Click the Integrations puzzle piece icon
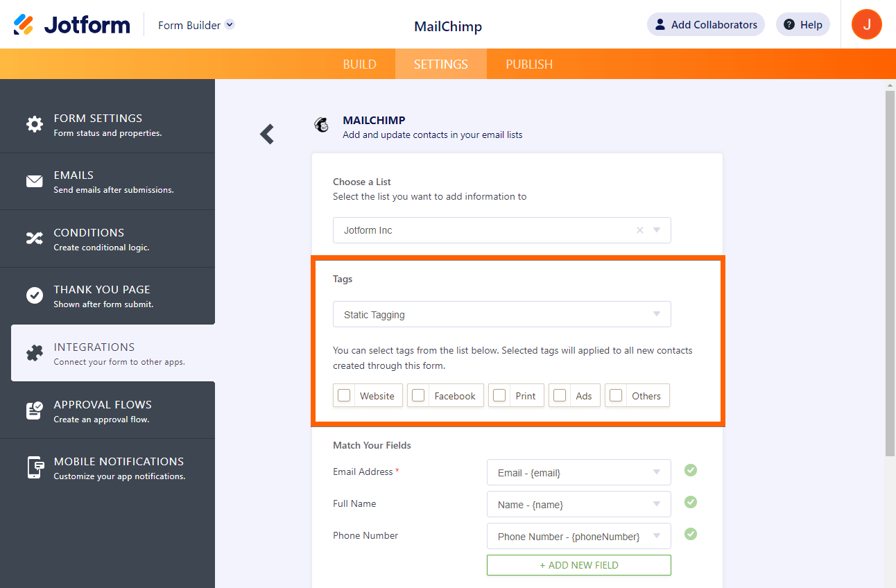This screenshot has height=588, width=896. click(x=35, y=353)
